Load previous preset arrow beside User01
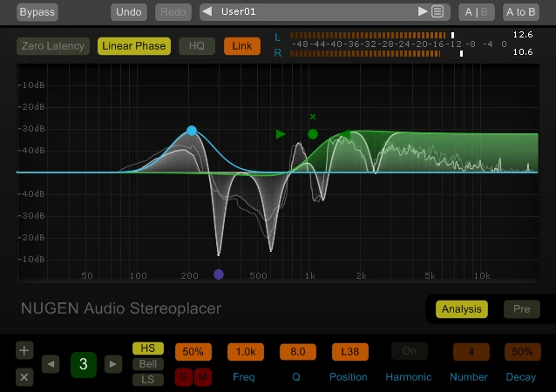Screen dimensions: 556x392 (207, 12)
